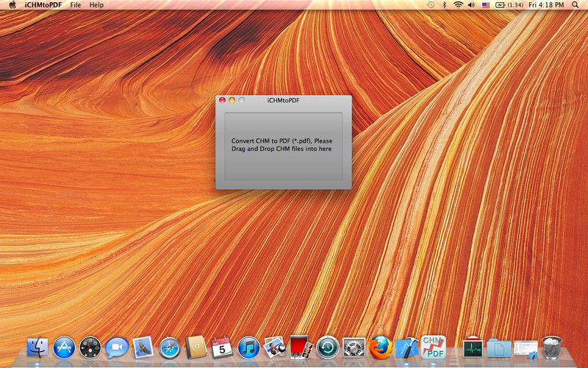Minimize the iCHMtoPDF window
The height and width of the screenshot is (368, 588).
(232, 100)
